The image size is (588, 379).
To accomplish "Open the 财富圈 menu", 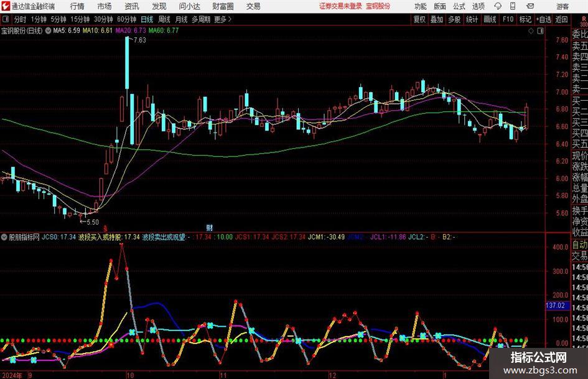I will [x=223, y=6].
